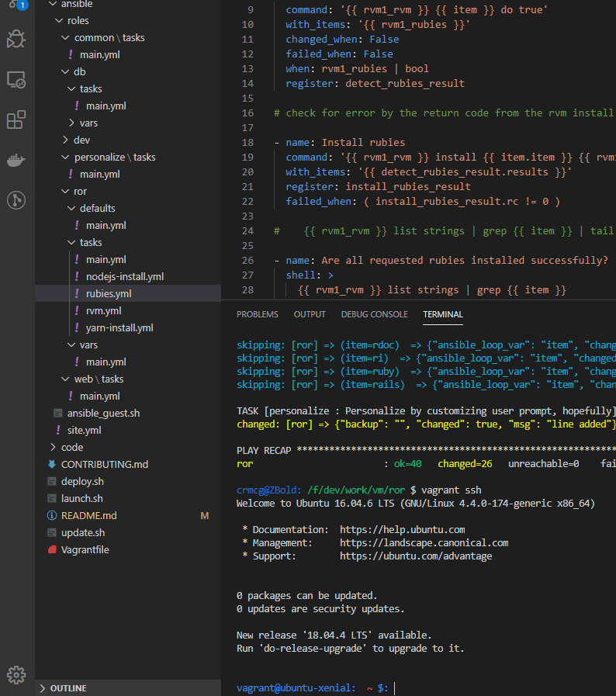Screen dimensions: 616x696
Task: Open nodejs-install.yml file
Action: coord(125,276)
